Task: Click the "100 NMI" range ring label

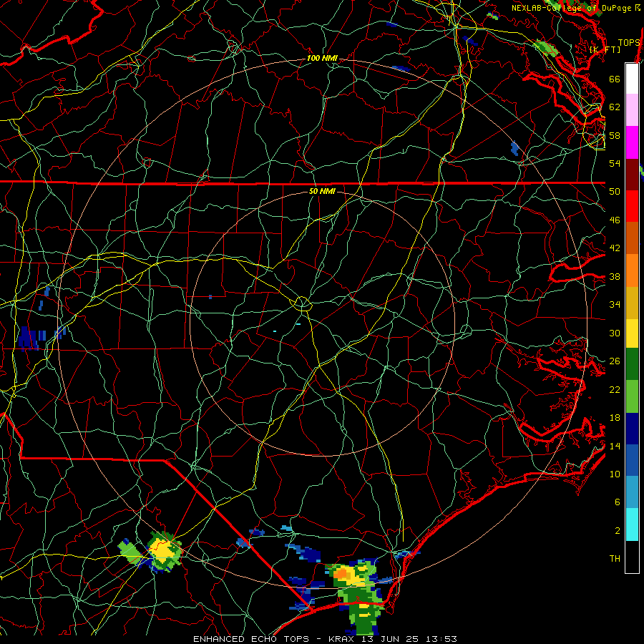Action: (x=322, y=59)
